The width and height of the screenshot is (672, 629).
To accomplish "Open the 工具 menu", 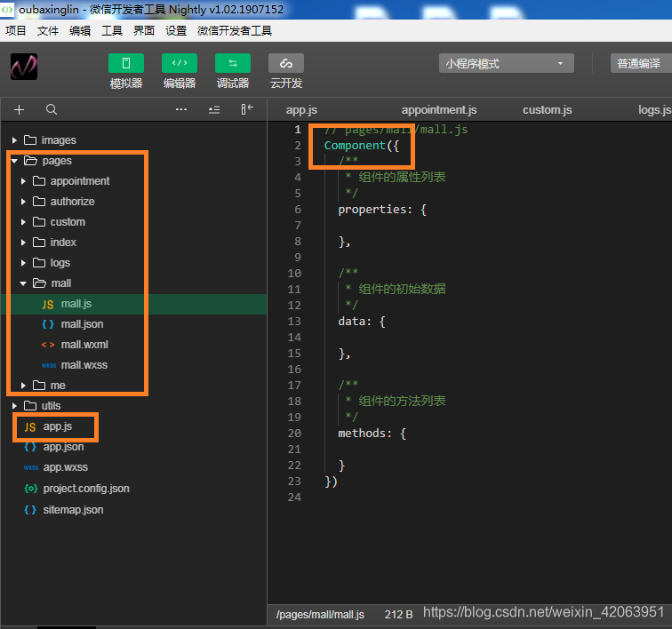I will coord(112,31).
